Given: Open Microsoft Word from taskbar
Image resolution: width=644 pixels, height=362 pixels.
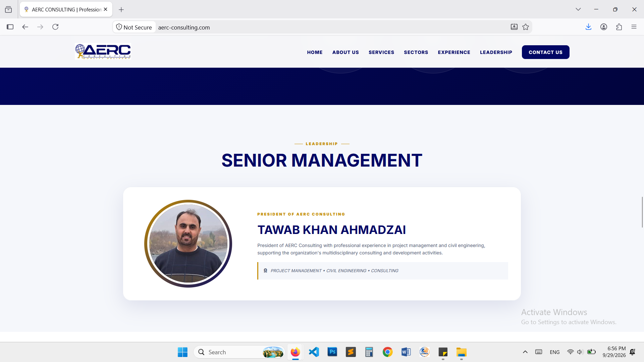Looking at the screenshot, I should tap(406, 352).
